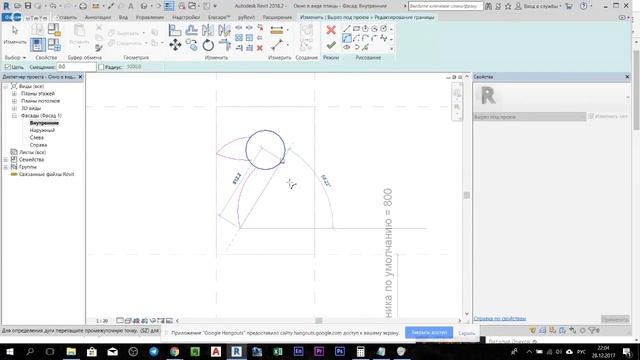640x360 pixels.
Task: Select the Rotate tool in the Modify panel
Action: [208, 45]
